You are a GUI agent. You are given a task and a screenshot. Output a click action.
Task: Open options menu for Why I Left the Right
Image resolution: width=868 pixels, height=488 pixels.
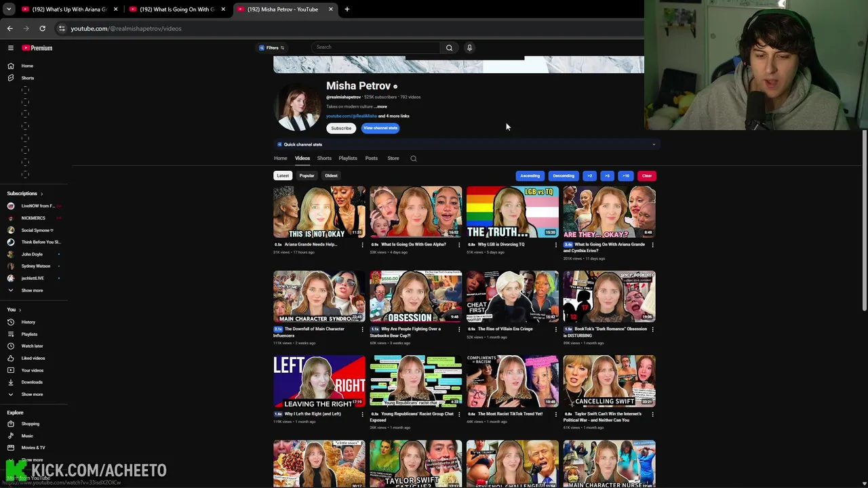tap(362, 414)
